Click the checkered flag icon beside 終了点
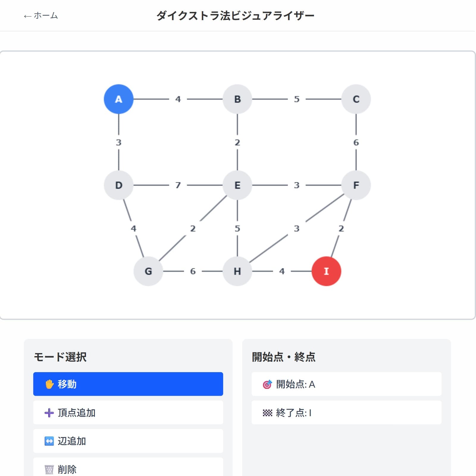The width and height of the screenshot is (476, 476). click(x=267, y=413)
